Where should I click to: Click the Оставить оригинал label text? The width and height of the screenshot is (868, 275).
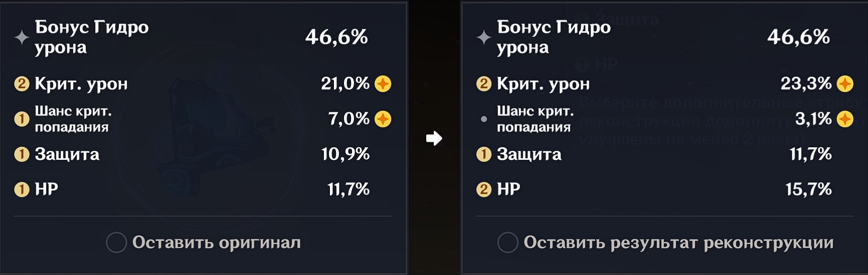point(217,242)
